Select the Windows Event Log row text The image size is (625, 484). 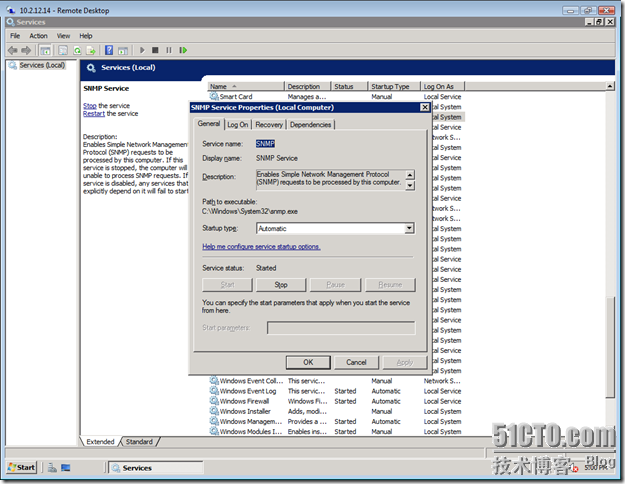click(248, 391)
